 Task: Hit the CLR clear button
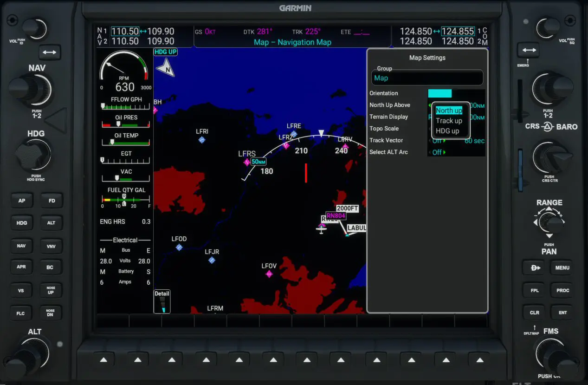click(534, 313)
